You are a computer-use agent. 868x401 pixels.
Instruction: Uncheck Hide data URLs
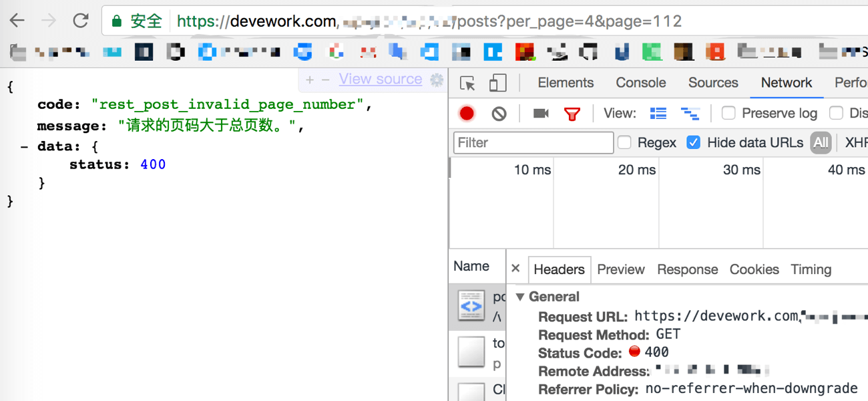[x=694, y=142]
